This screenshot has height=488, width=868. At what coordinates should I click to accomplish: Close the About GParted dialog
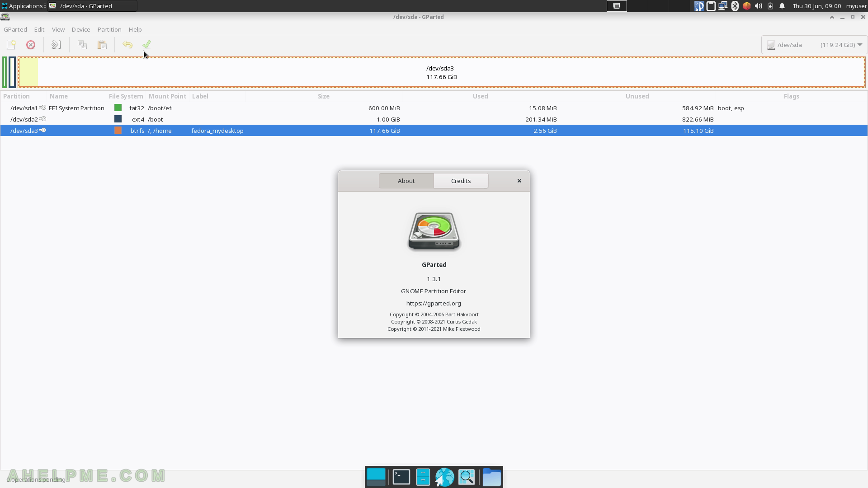(x=519, y=181)
